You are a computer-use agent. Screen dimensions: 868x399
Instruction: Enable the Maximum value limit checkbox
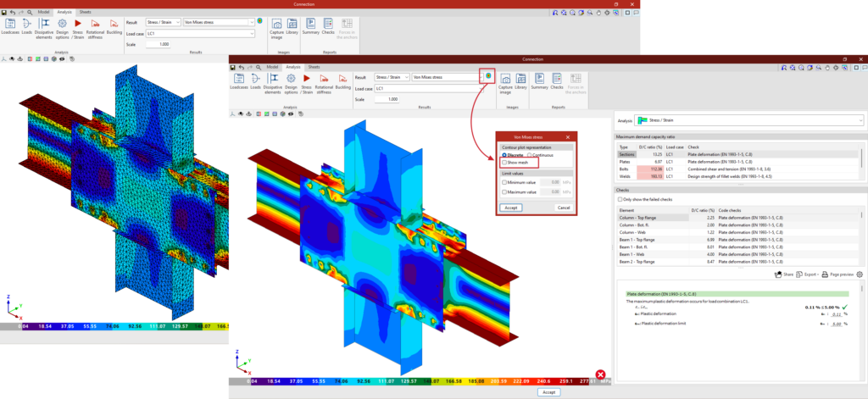(x=504, y=191)
